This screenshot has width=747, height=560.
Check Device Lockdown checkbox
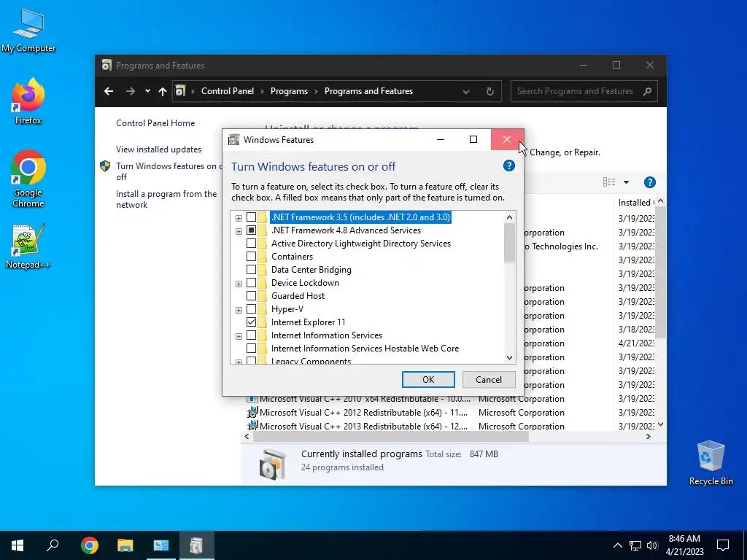click(251, 283)
